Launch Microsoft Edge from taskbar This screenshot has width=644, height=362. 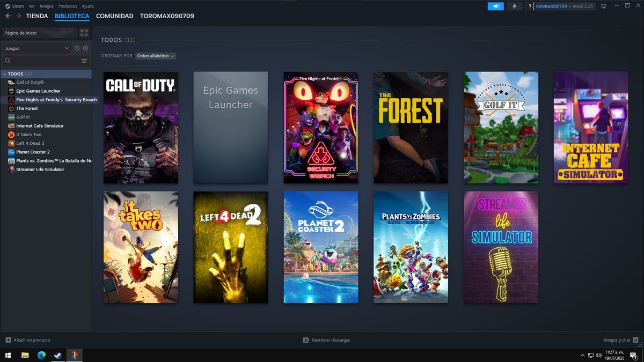pos(41,355)
